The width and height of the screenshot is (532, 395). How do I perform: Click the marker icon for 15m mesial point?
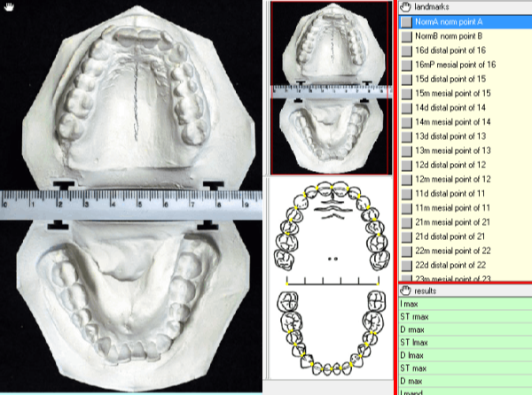[406, 93]
